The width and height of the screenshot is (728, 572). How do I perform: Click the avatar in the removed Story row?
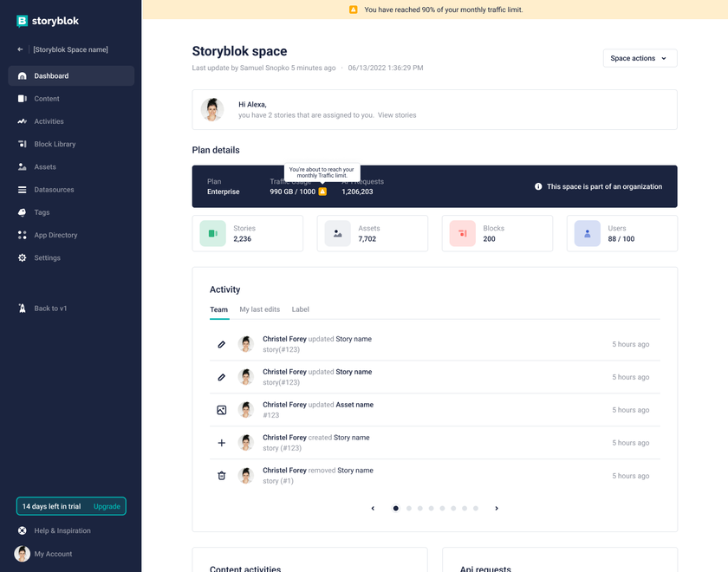click(245, 476)
